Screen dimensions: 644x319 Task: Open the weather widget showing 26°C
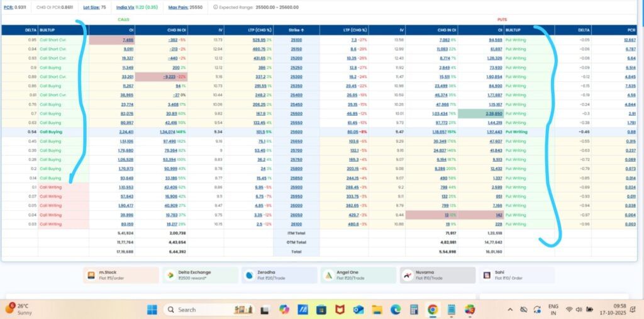(x=19, y=309)
